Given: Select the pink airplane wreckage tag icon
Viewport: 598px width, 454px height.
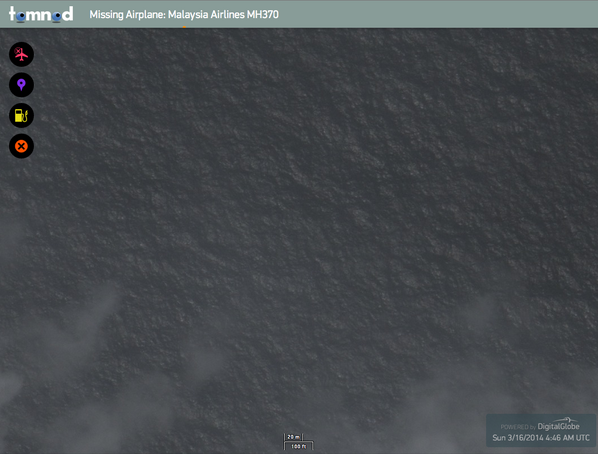Looking at the screenshot, I should 21,54.
